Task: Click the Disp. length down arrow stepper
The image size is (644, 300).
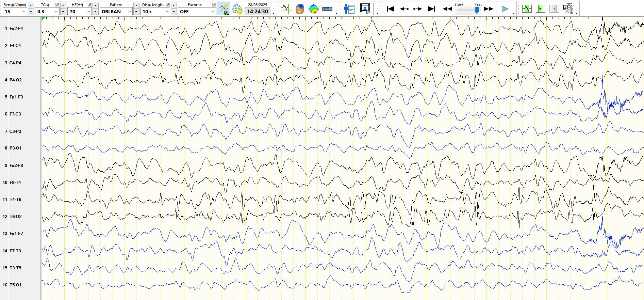Action: click(x=174, y=12)
